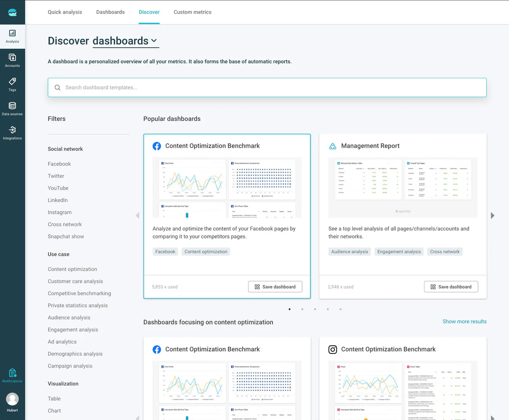Screen dimensions: 509x420
Task: Click the Hubert user avatar
Action: click(x=12, y=399)
